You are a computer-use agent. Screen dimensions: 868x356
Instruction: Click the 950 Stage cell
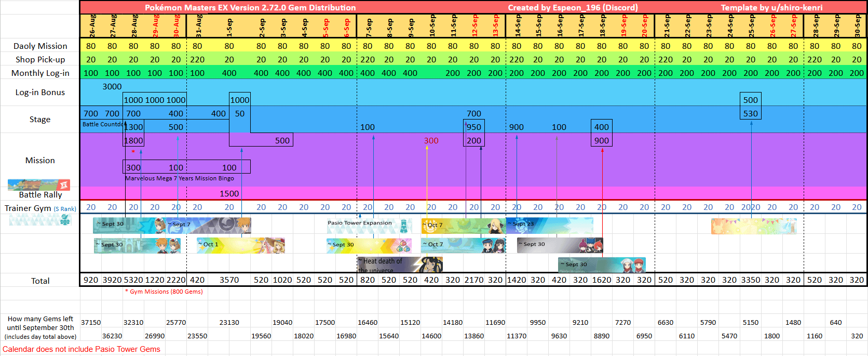(x=474, y=127)
